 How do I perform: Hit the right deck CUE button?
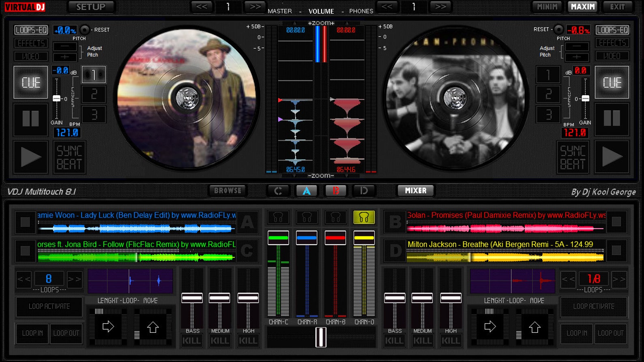[x=612, y=82]
